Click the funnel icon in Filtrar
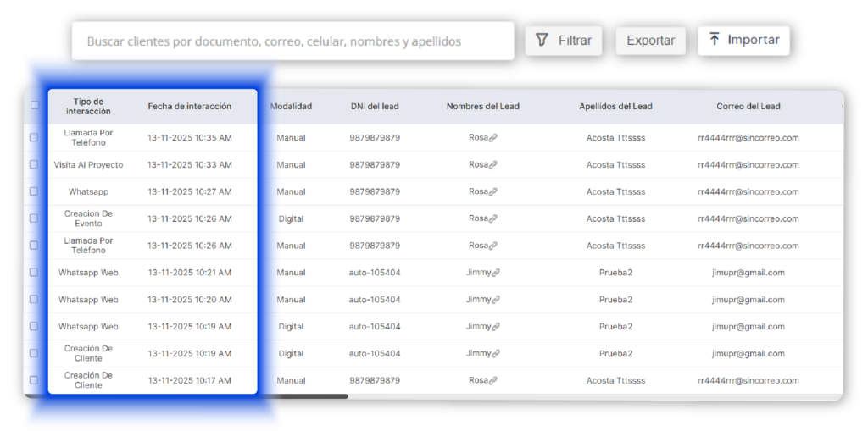Screen dimensions: 868x431 [542, 40]
